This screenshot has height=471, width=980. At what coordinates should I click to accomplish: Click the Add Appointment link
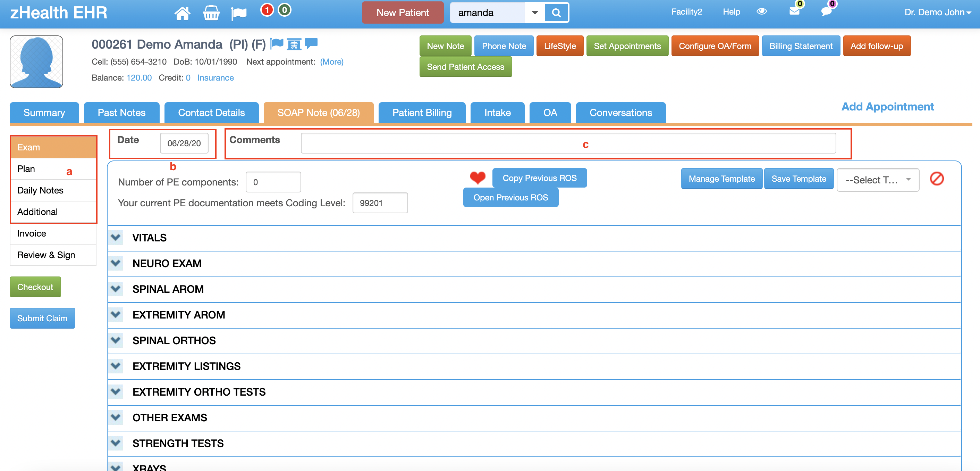(887, 107)
